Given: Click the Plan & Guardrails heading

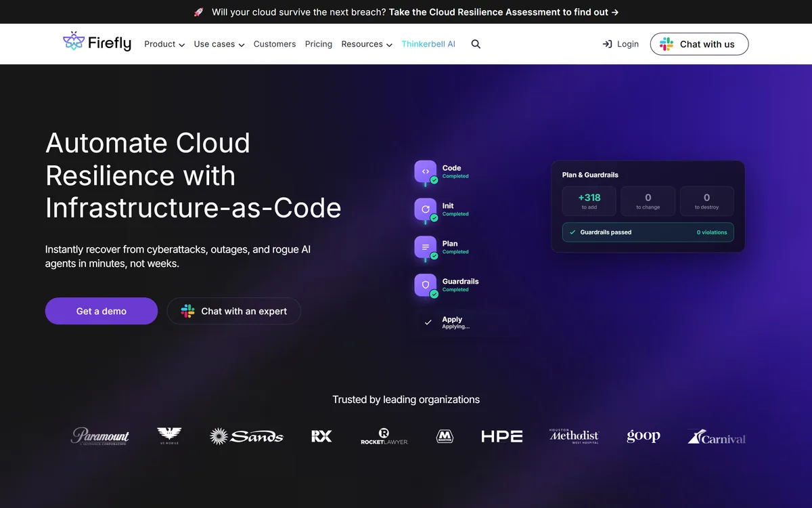Looking at the screenshot, I should coord(590,175).
